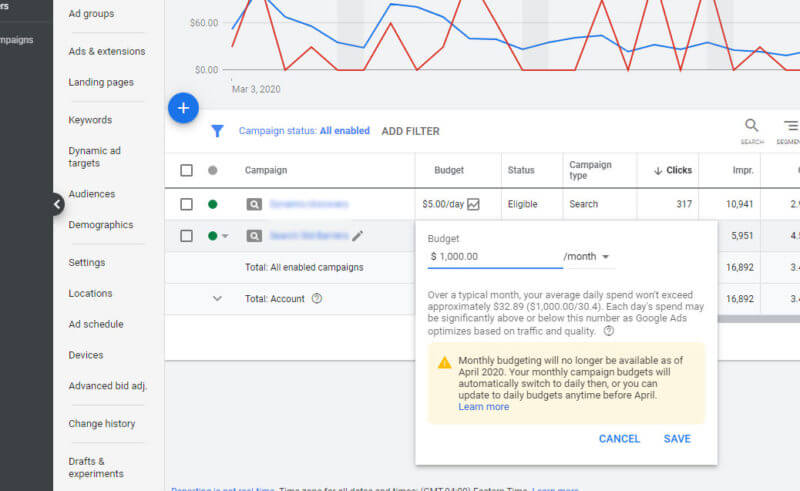Open the Segment icon in toolbar
Screen dimensions: 800x491
[x=790, y=126]
